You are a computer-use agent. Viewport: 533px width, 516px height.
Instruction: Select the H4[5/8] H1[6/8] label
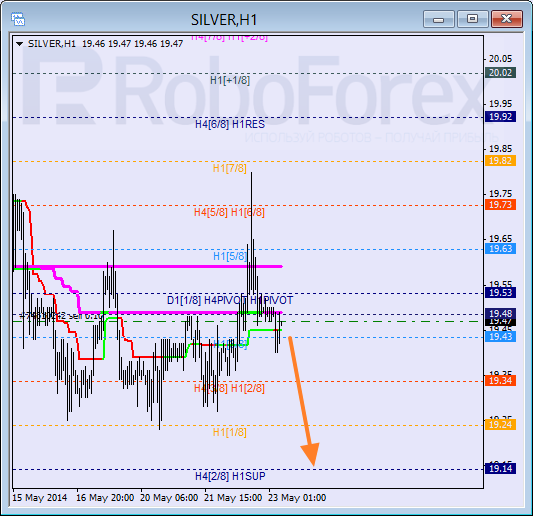pos(229,212)
